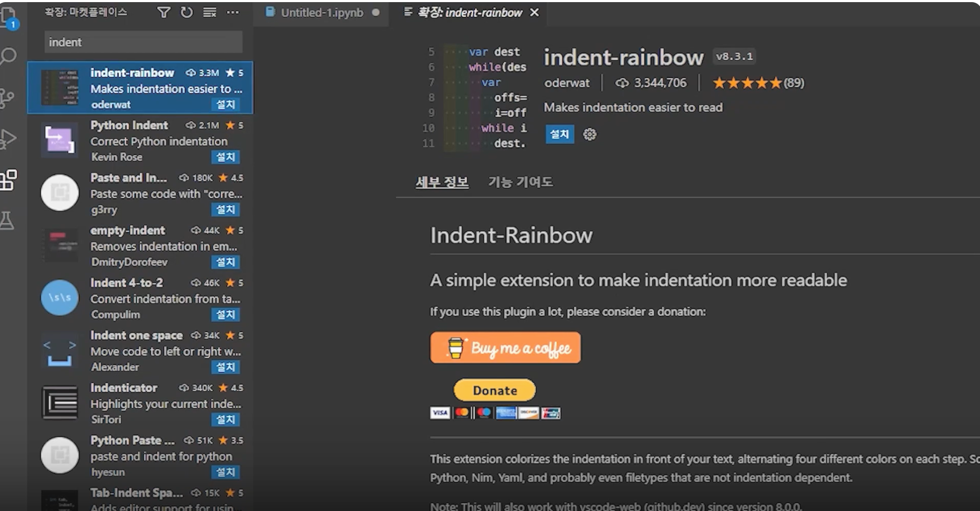980x511 pixels.
Task: Install Python Paste by hyesun
Action: (225, 472)
